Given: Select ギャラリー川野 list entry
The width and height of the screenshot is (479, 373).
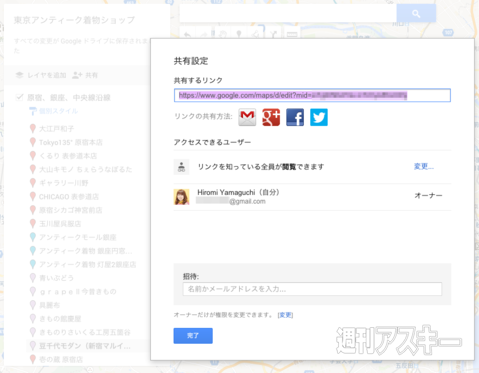Looking at the screenshot, I should pos(63,183).
